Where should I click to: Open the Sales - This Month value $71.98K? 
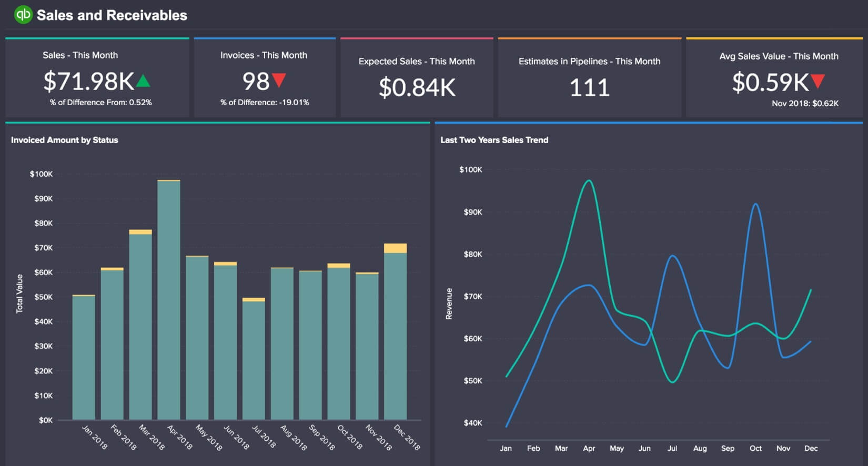tap(88, 82)
